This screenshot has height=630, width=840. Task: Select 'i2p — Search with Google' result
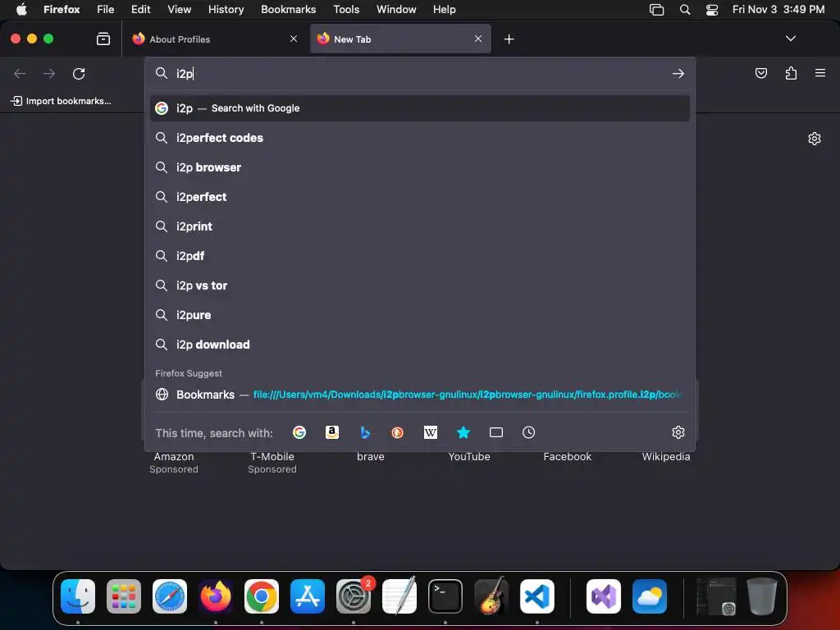(x=420, y=108)
